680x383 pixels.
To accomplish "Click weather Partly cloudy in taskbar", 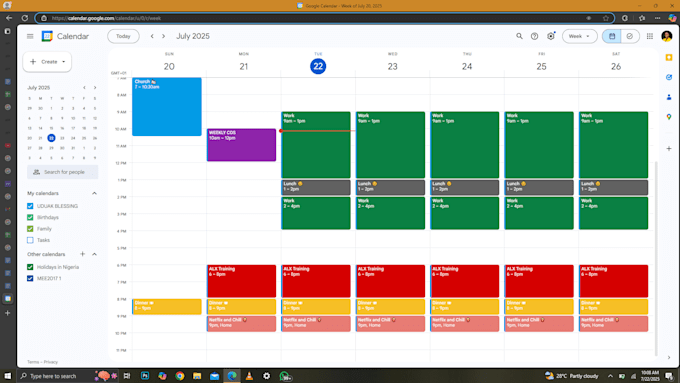I will 573,376.
